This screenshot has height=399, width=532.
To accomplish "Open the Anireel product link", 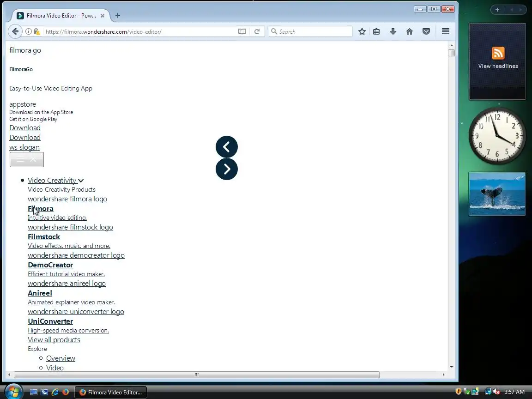I will [x=40, y=293].
